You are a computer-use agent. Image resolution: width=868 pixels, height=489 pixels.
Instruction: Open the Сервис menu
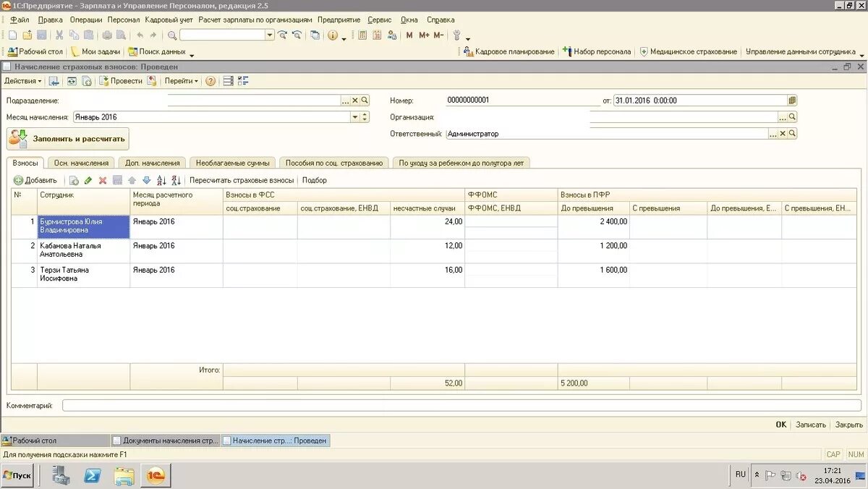[x=380, y=20]
